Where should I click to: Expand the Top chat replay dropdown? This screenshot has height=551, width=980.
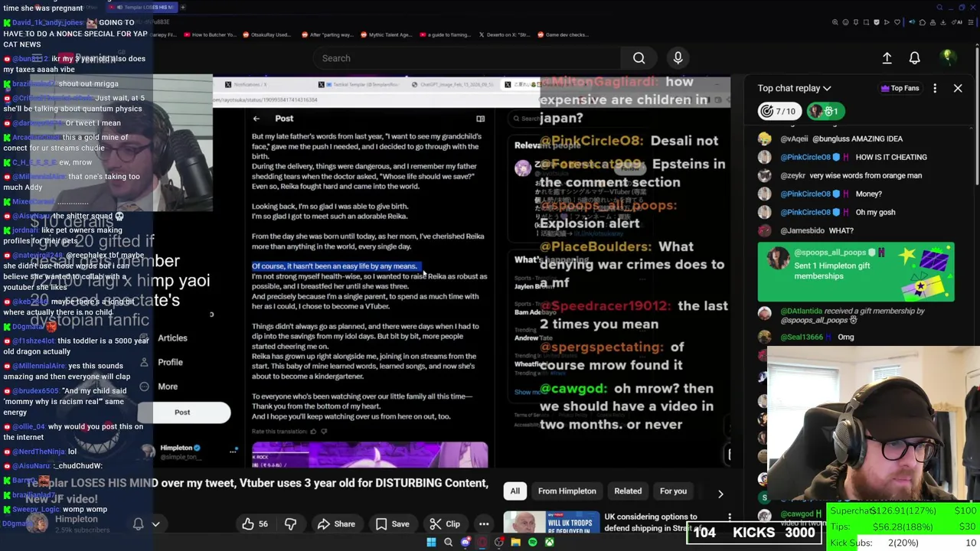[x=794, y=88]
